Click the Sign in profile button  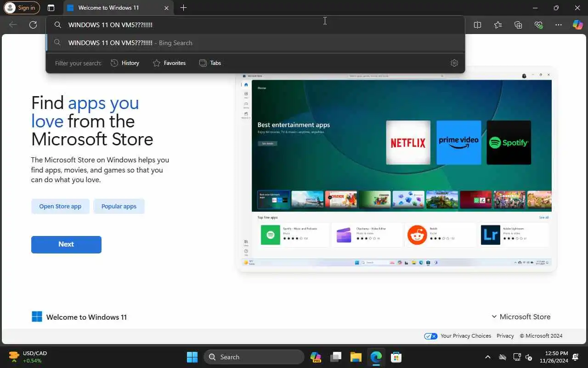[x=22, y=8]
